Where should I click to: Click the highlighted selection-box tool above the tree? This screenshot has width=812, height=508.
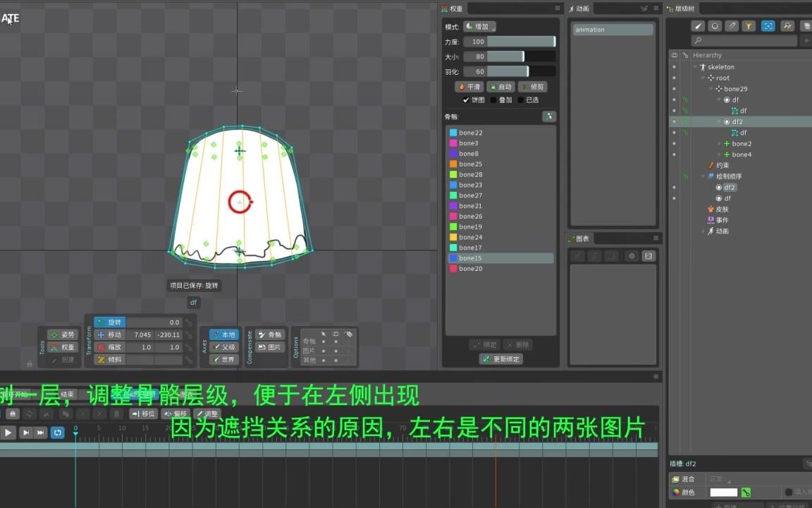[768, 25]
